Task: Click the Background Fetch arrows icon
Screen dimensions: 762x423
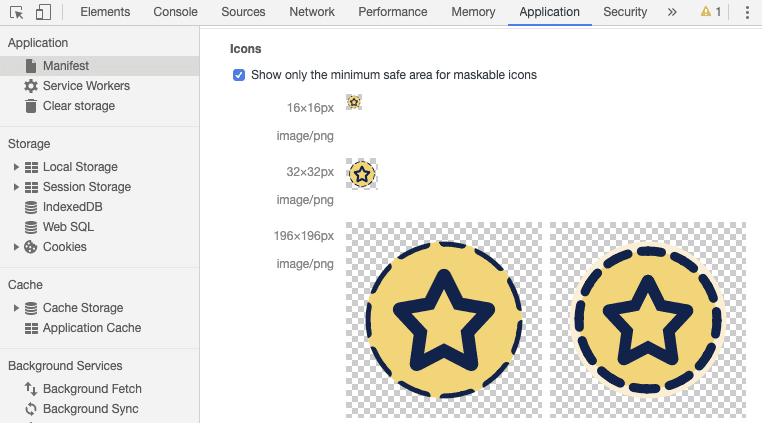Action: pos(31,389)
